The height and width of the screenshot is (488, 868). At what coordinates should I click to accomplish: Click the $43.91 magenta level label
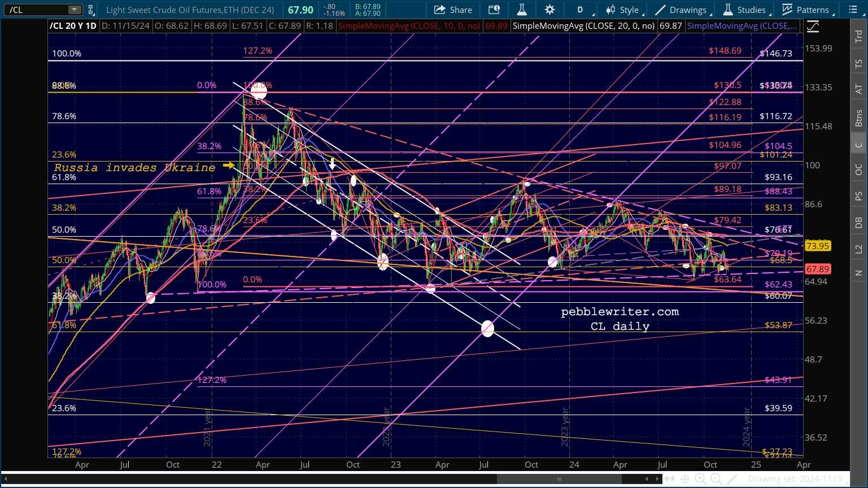point(778,380)
